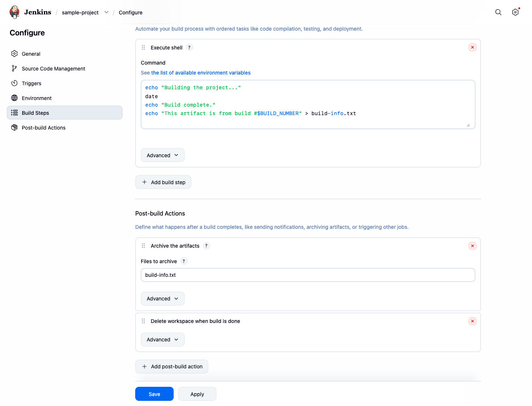Click 'Delete workspace when build is done' title
Screen dimensions: 532x406
point(195,321)
